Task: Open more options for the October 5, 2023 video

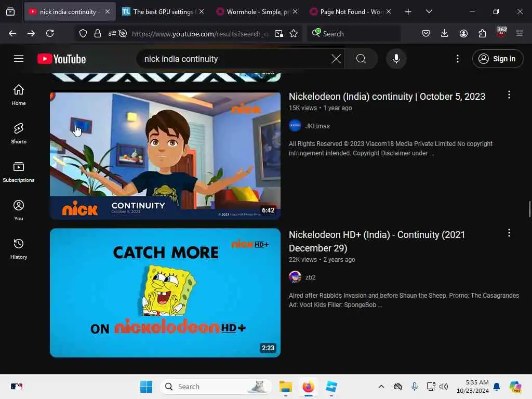Action: 509,95
